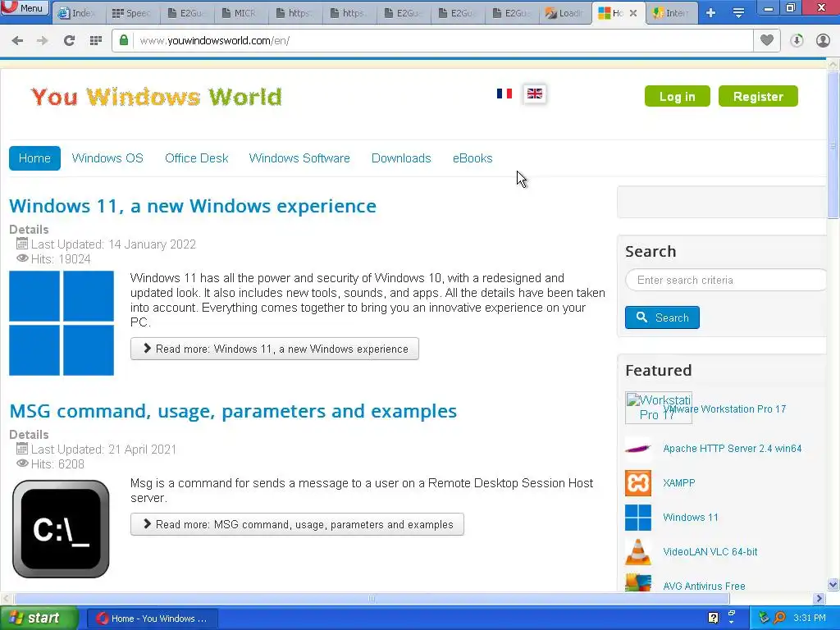This screenshot has width=840, height=630.
Task: Open the Speed Dial grid icon
Action: (96, 41)
